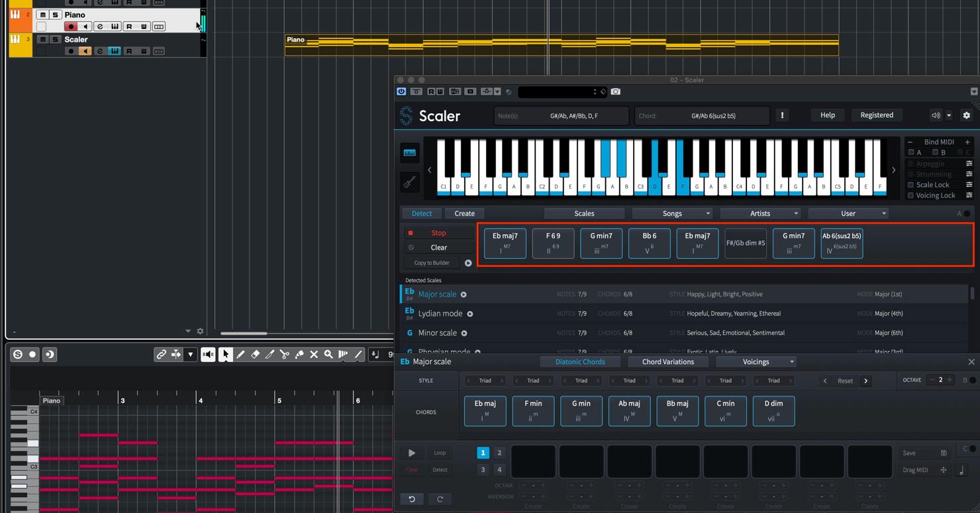
Task: Click the Solo Editor S icon
Action: tap(18, 354)
